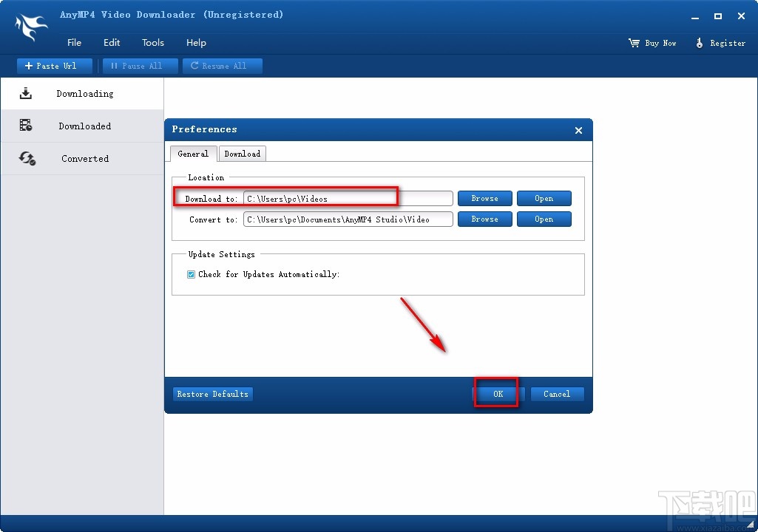Click the Paste Url toolbar button
The image size is (758, 532).
(55, 66)
